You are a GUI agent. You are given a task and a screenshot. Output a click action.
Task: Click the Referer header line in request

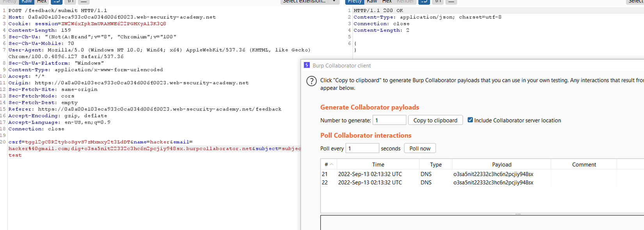pyautogui.click(x=145, y=109)
